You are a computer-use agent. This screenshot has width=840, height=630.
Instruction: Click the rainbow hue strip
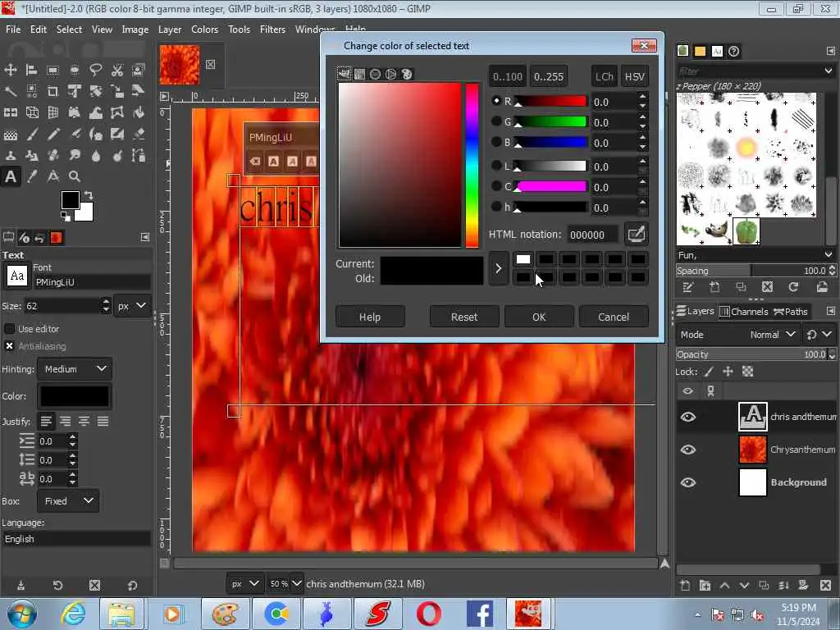(472, 165)
